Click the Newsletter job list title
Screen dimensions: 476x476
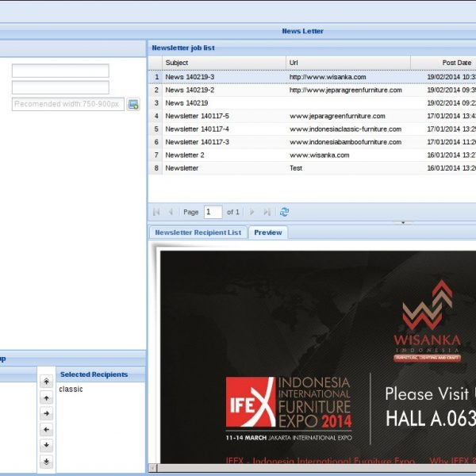(x=183, y=48)
